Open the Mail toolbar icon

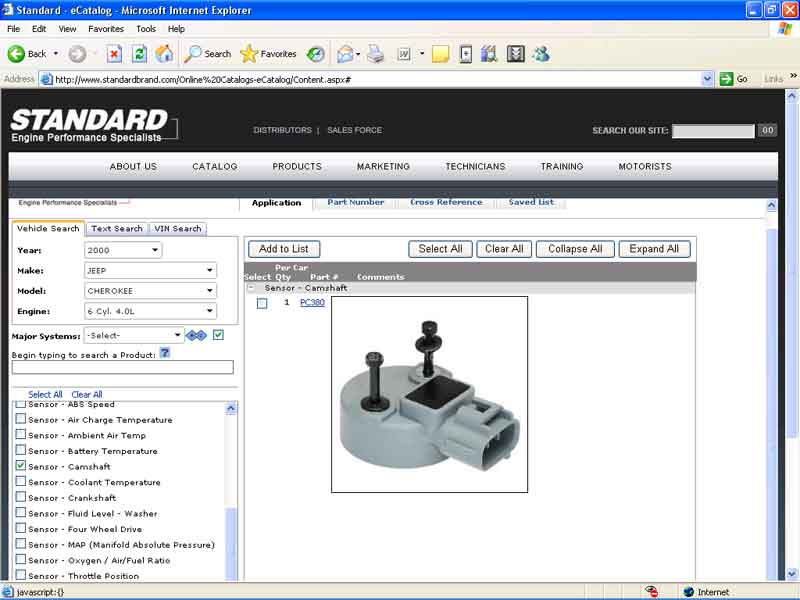tap(345, 54)
